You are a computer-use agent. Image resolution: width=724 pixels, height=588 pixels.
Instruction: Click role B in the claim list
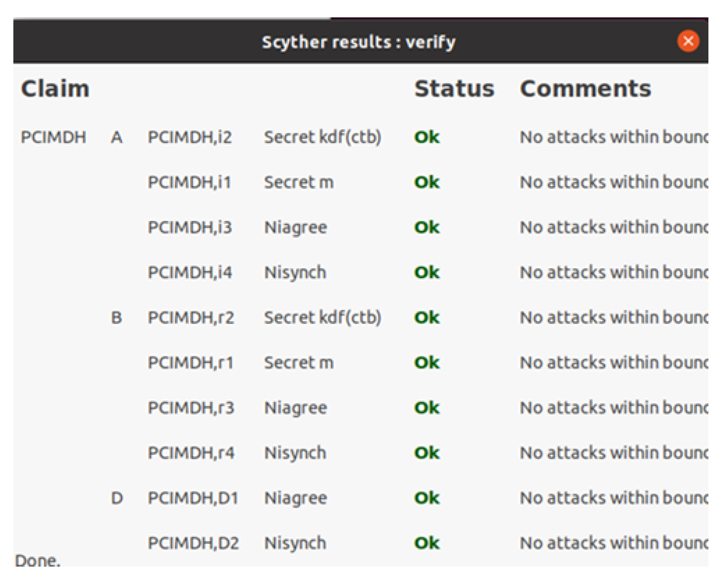[x=117, y=318]
